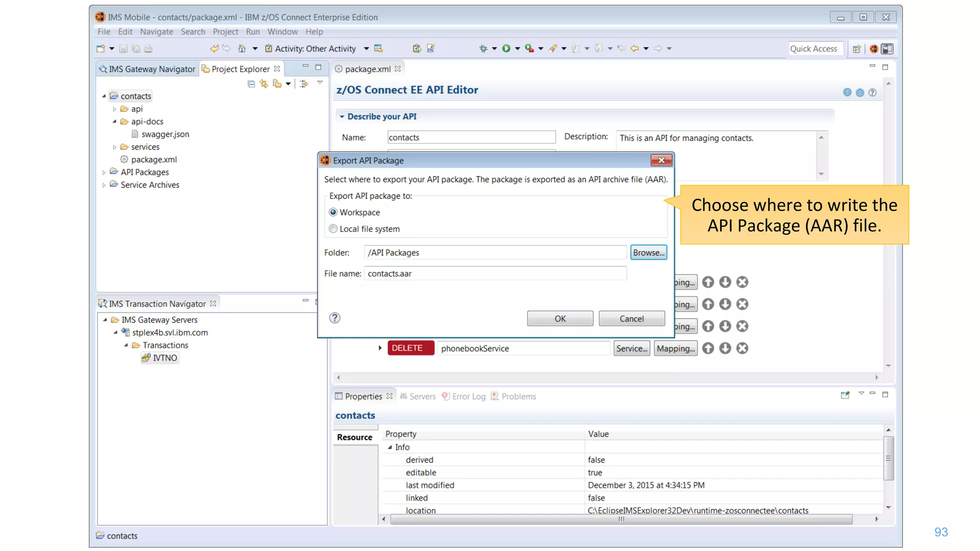Switch to the Servers tab
Image resolution: width=980 pixels, height=551 pixels.
(418, 397)
